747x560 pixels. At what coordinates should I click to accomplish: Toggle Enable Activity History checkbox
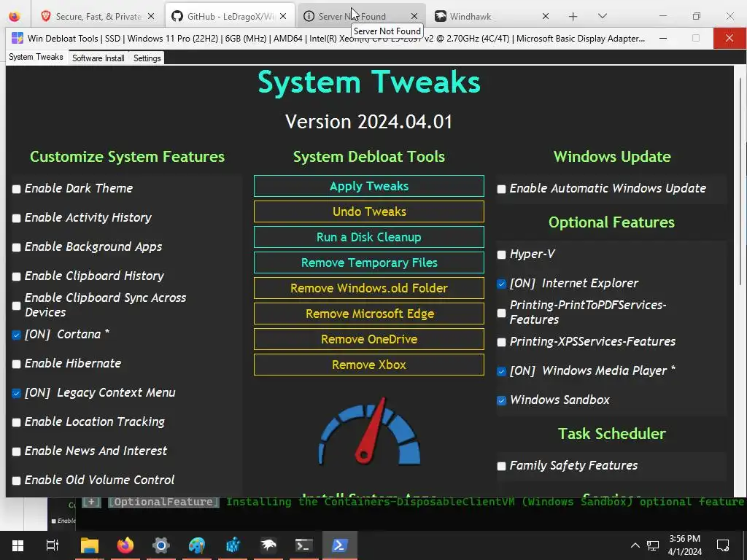(x=16, y=218)
